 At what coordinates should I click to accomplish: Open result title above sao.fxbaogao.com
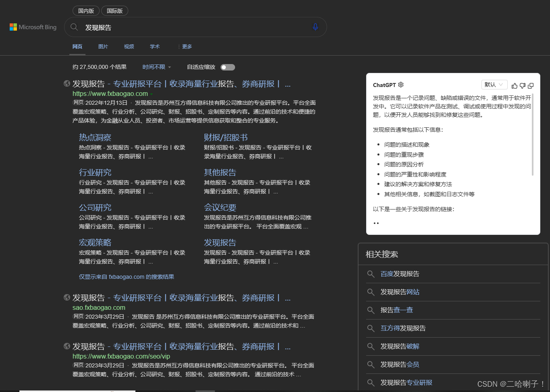pyautogui.click(x=181, y=298)
